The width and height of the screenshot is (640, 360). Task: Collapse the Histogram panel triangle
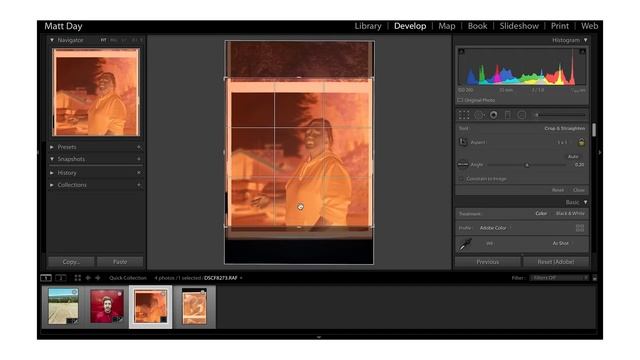click(585, 40)
